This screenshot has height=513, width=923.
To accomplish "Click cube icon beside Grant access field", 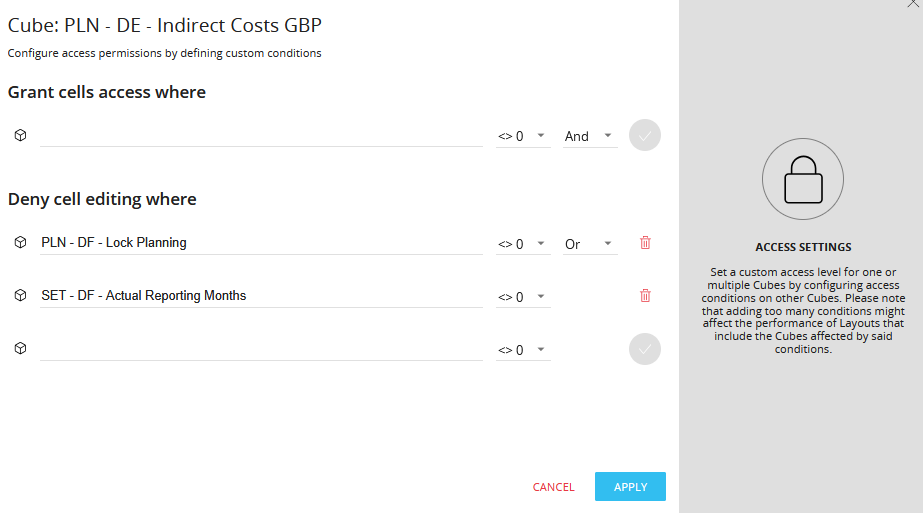I will coord(20,135).
